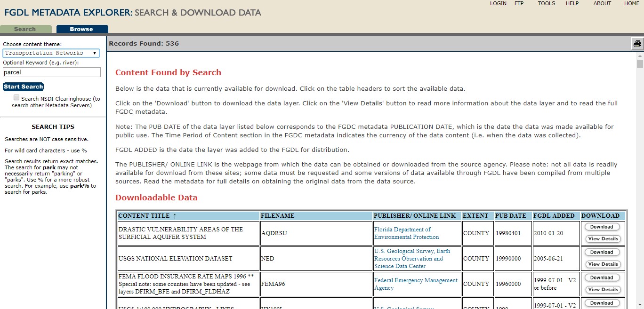Image resolution: width=644 pixels, height=309 pixels.
Task: Open the HELP menu item
Action: click(x=572, y=3)
